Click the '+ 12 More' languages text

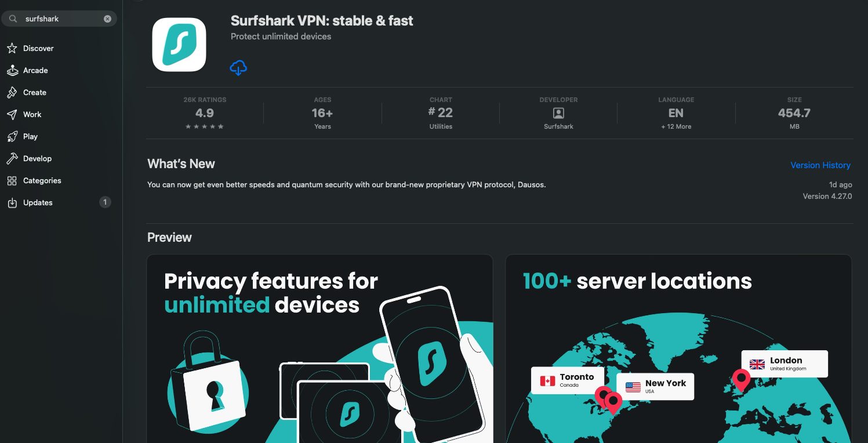676,126
